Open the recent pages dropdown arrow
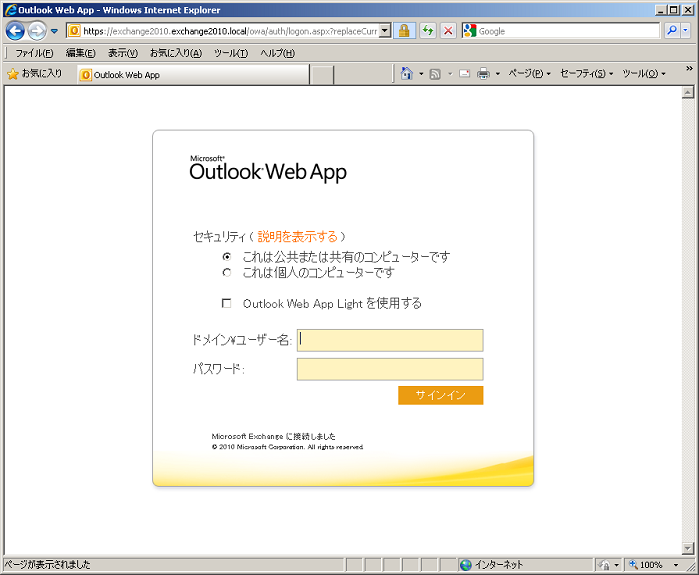Image resolution: width=699 pixels, height=575 pixels. point(54,31)
